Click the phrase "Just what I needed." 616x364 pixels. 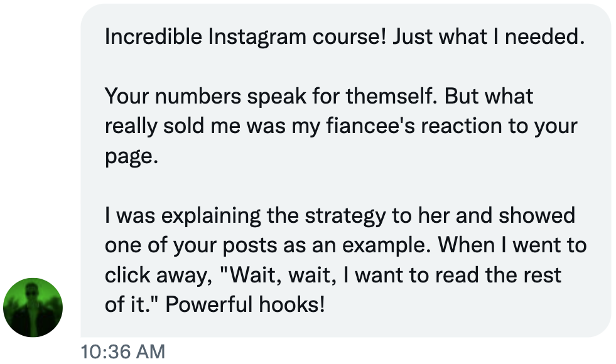489,37
